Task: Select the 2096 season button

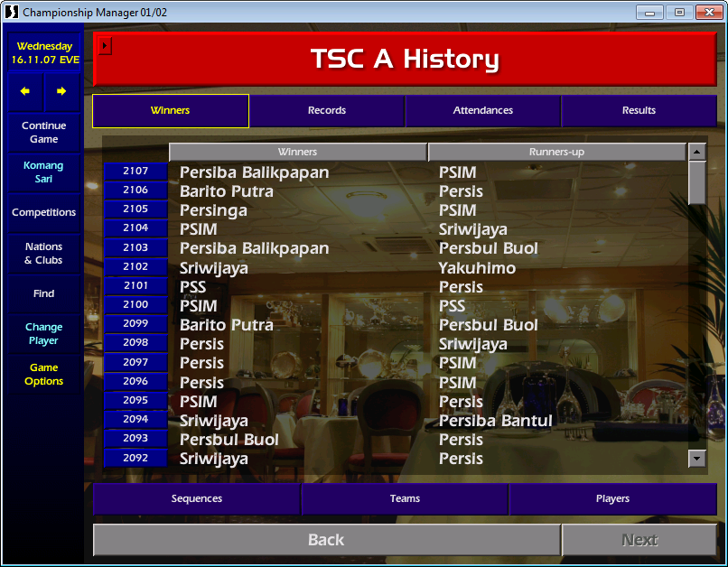Action: (135, 381)
